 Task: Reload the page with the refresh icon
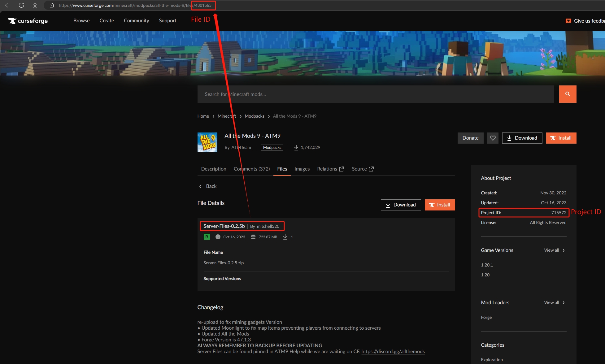(21, 5)
